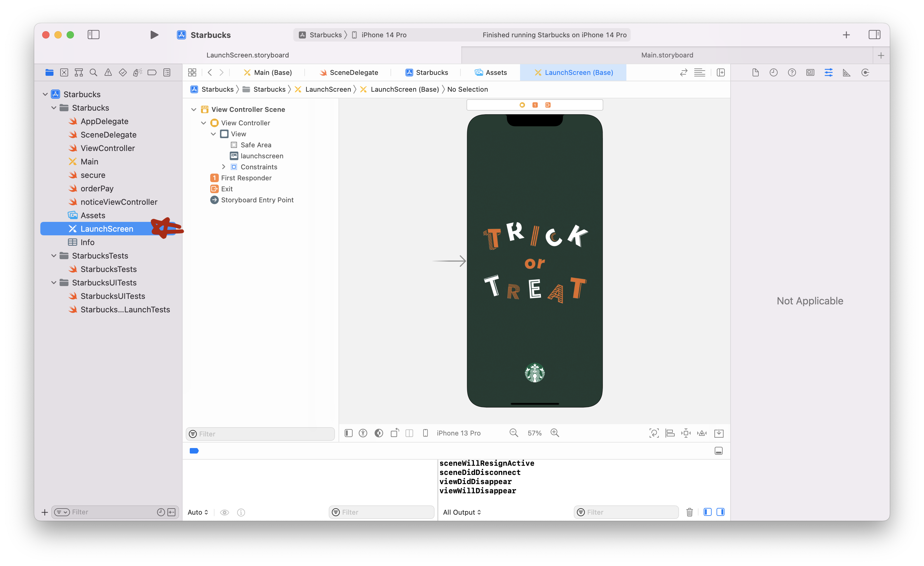Open the library with plus button

coord(846,35)
